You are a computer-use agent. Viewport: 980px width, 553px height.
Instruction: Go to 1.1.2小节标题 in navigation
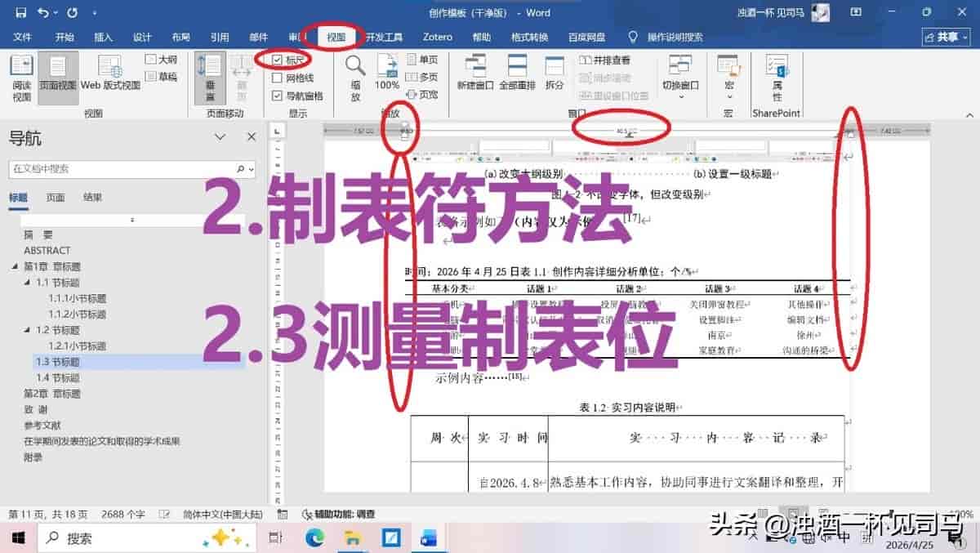point(78,314)
